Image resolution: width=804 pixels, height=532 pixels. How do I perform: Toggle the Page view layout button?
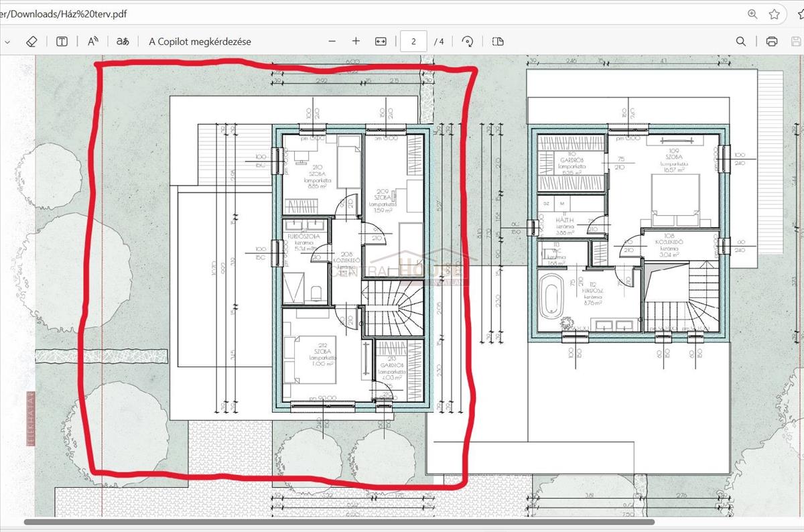497,42
